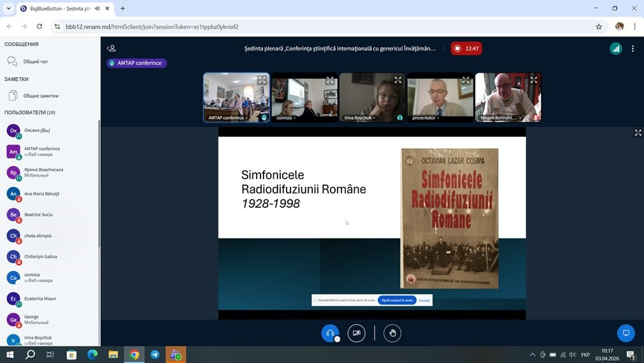Hide the users list panel
644x363 pixels.
[x=112, y=49]
